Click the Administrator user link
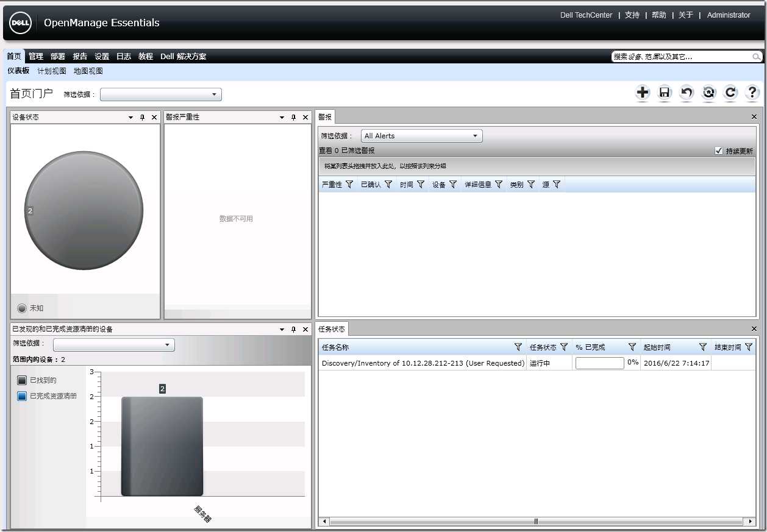Viewport: 767px width, 532px height. pyautogui.click(x=729, y=15)
